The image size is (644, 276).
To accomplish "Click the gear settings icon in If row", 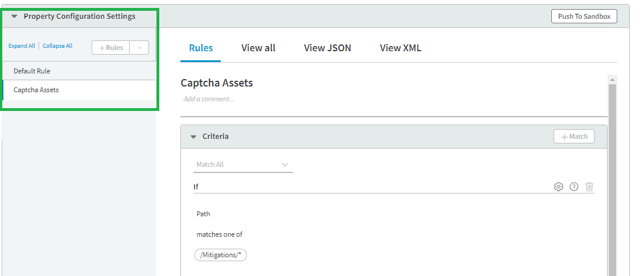I will (x=559, y=187).
